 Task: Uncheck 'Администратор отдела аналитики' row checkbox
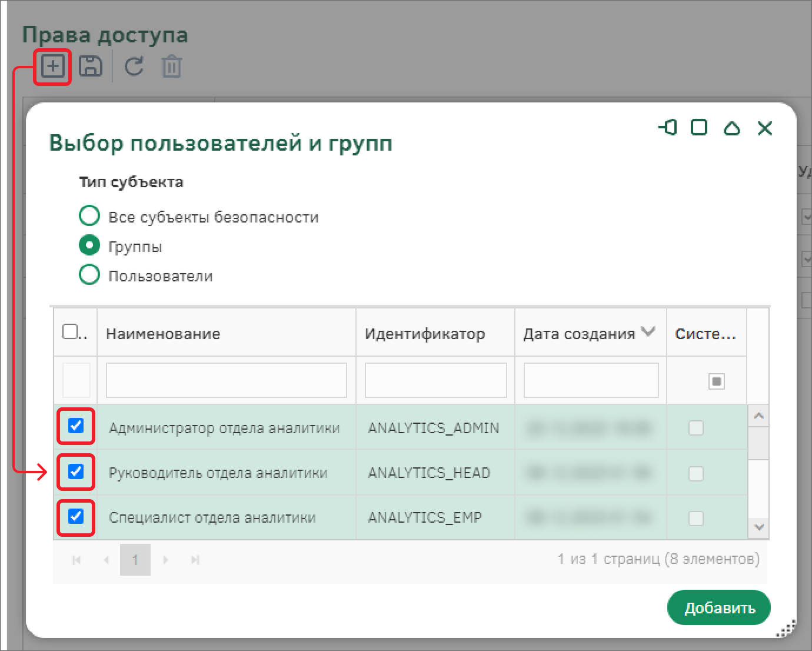[x=76, y=426]
